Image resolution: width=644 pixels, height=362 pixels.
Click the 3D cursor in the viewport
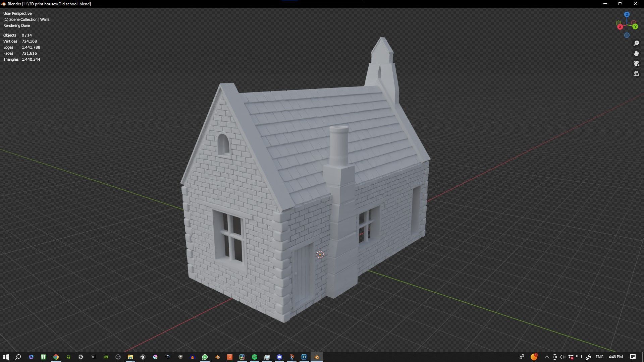pos(320,255)
